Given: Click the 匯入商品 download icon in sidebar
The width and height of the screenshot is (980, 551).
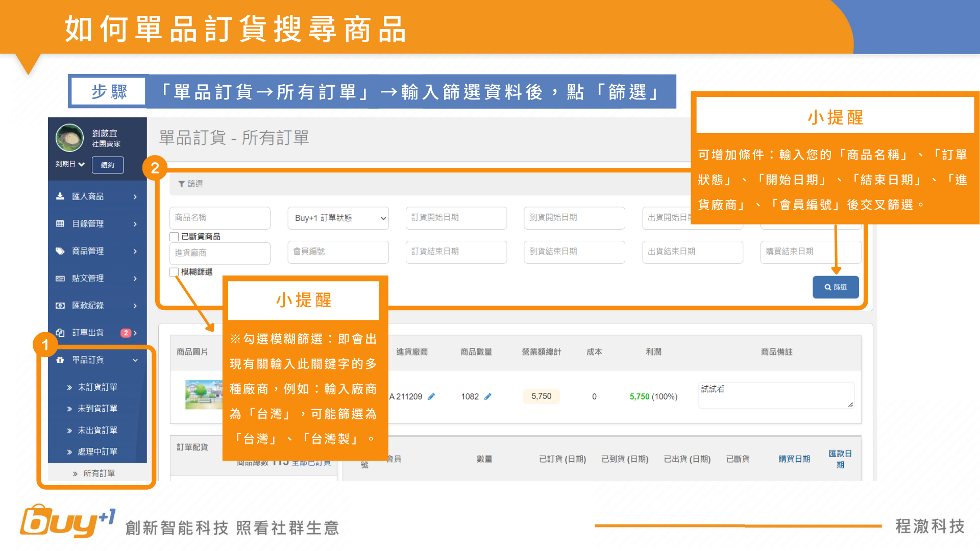Looking at the screenshot, I should click(x=60, y=196).
